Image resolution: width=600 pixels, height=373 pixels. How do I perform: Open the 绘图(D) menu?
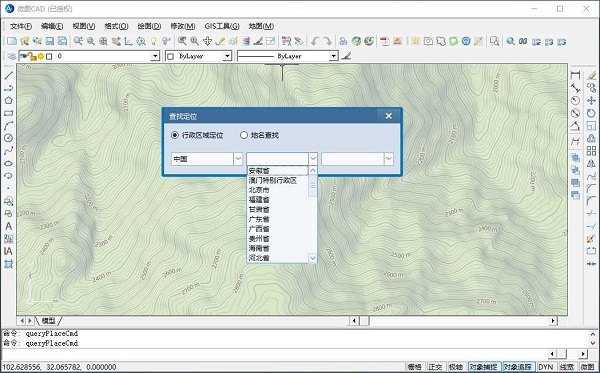point(149,26)
